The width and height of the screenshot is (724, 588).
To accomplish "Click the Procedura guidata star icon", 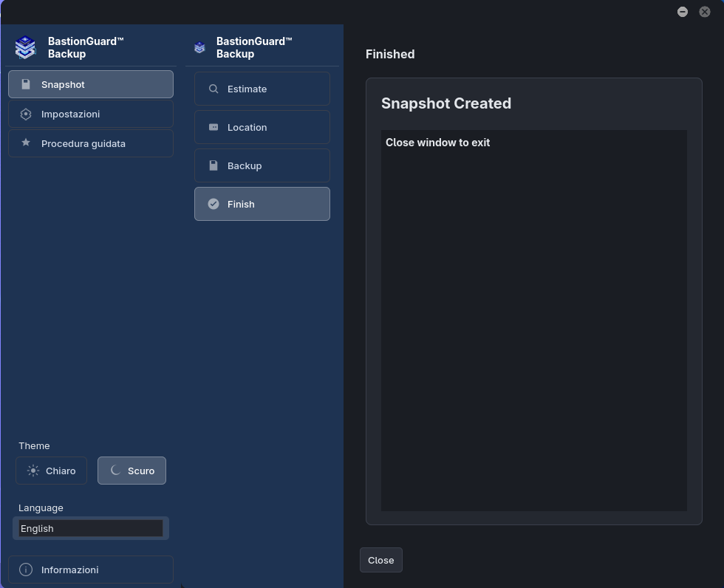I will point(26,143).
